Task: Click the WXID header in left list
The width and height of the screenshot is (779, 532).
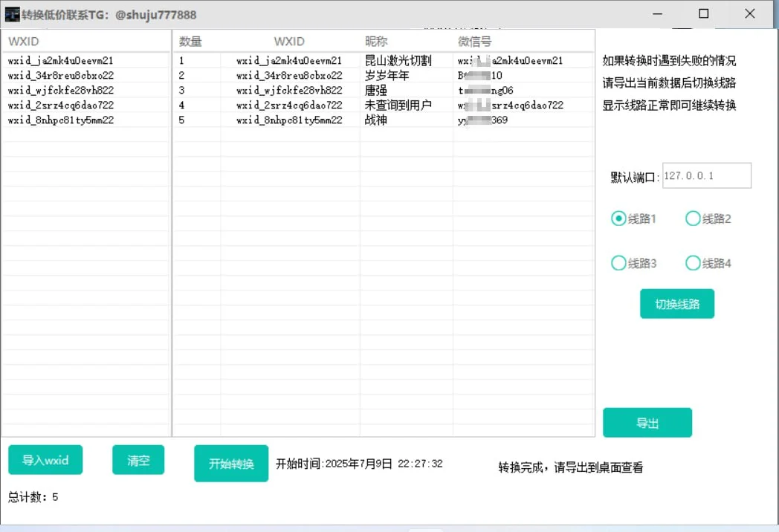Action: click(23, 41)
